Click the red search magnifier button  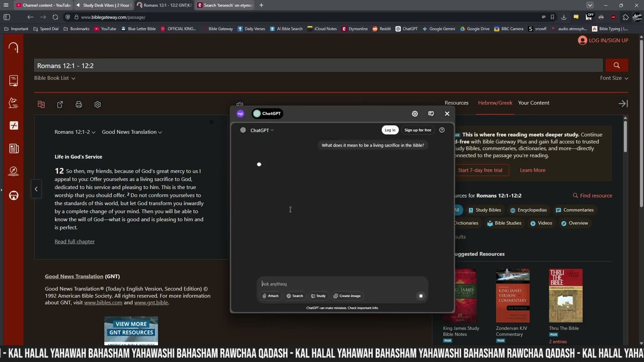click(x=616, y=65)
